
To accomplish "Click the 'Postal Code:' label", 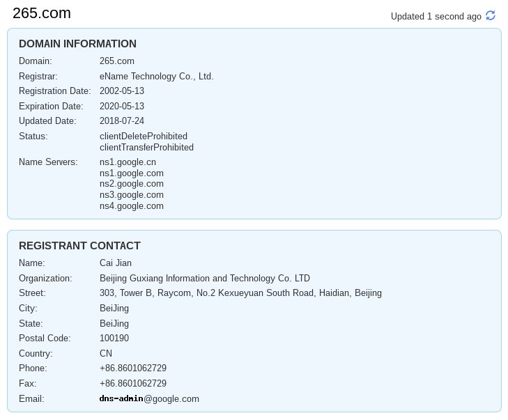I will (x=45, y=338).
